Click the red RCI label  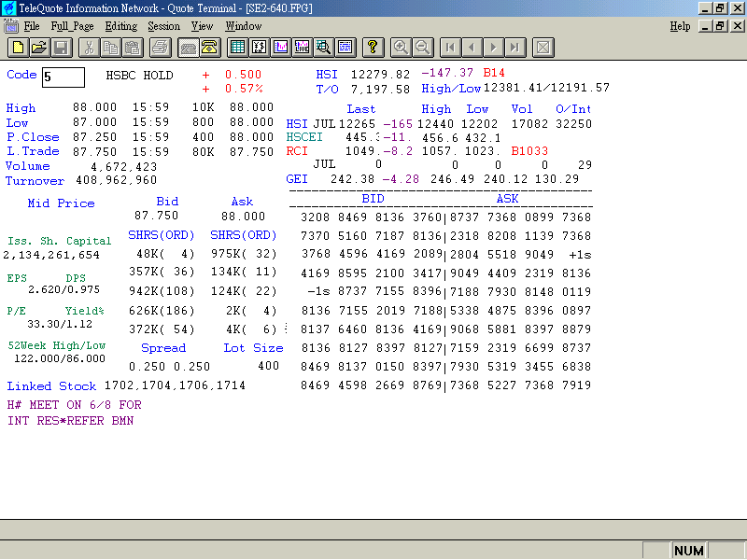(x=297, y=151)
